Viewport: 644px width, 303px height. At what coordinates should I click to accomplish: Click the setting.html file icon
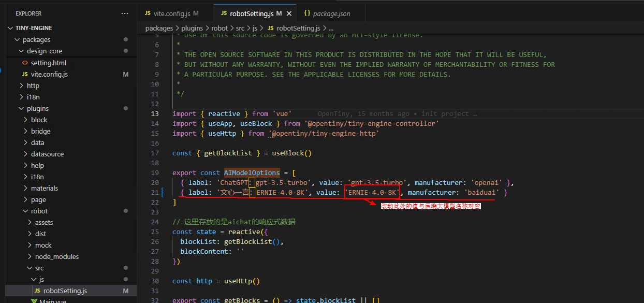click(25, 63)
